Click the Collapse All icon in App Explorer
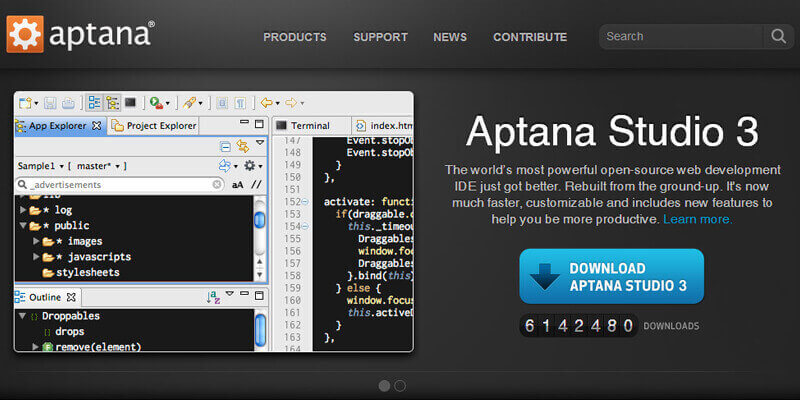 tap(225, 146)
